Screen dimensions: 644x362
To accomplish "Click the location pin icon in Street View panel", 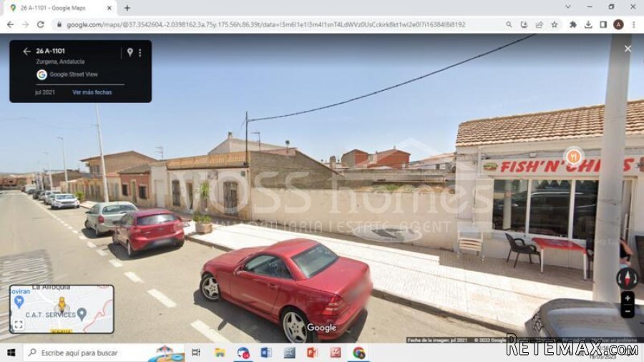I will pyautogui.click(x=130, y=52).
